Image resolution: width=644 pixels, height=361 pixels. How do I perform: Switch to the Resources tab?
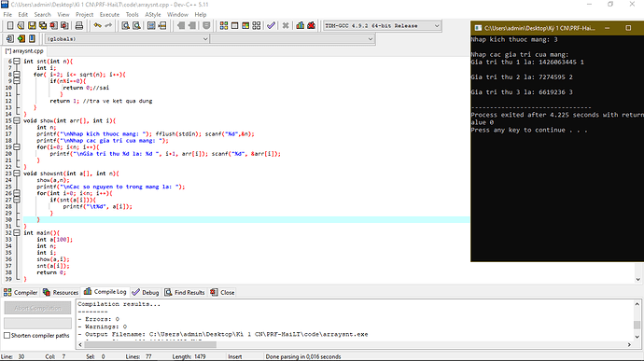coord(61,292)
